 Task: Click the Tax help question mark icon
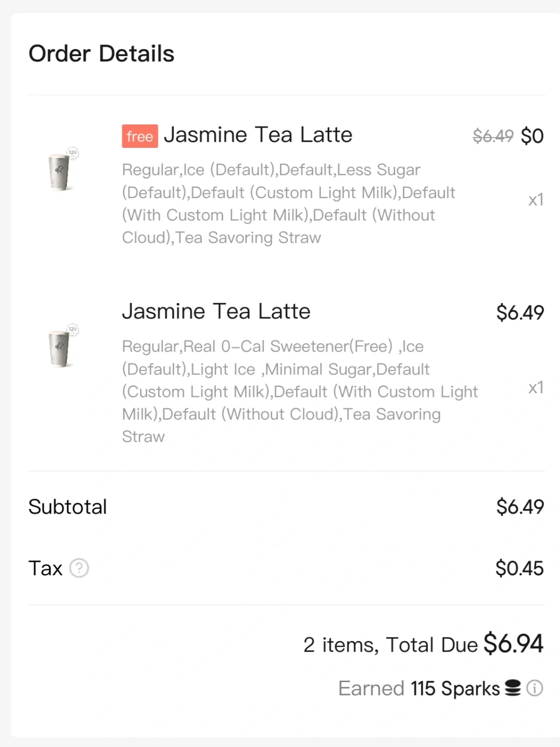79,568
